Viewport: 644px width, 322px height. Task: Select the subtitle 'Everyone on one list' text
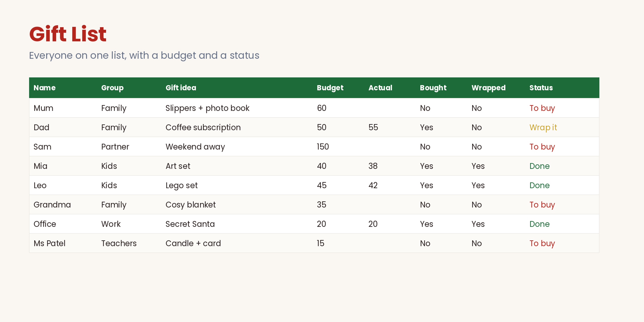(x=77, y=55)
